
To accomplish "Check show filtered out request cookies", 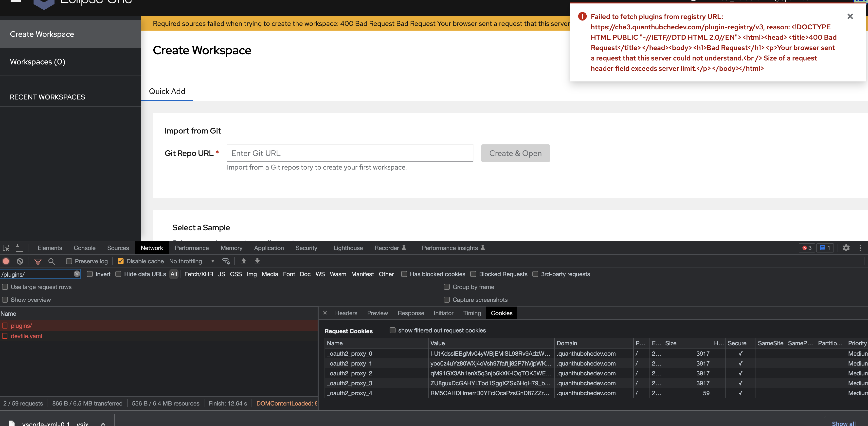I will [393, 330].
